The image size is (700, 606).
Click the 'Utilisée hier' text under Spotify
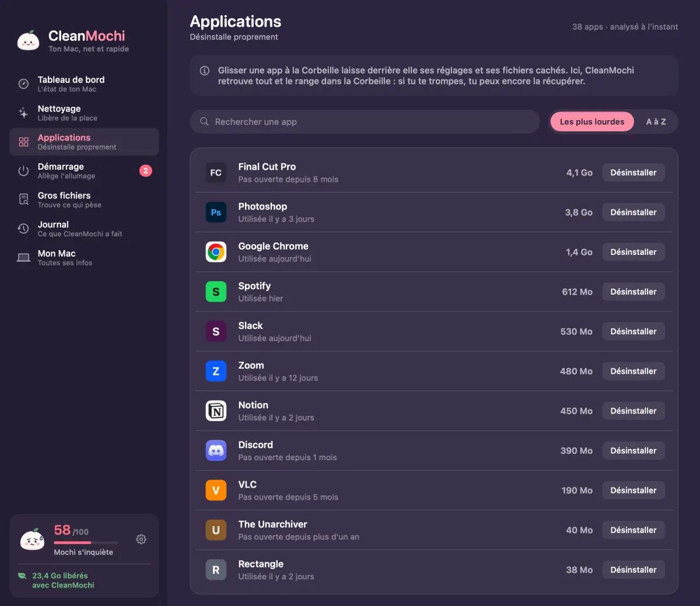coord(261,299)
